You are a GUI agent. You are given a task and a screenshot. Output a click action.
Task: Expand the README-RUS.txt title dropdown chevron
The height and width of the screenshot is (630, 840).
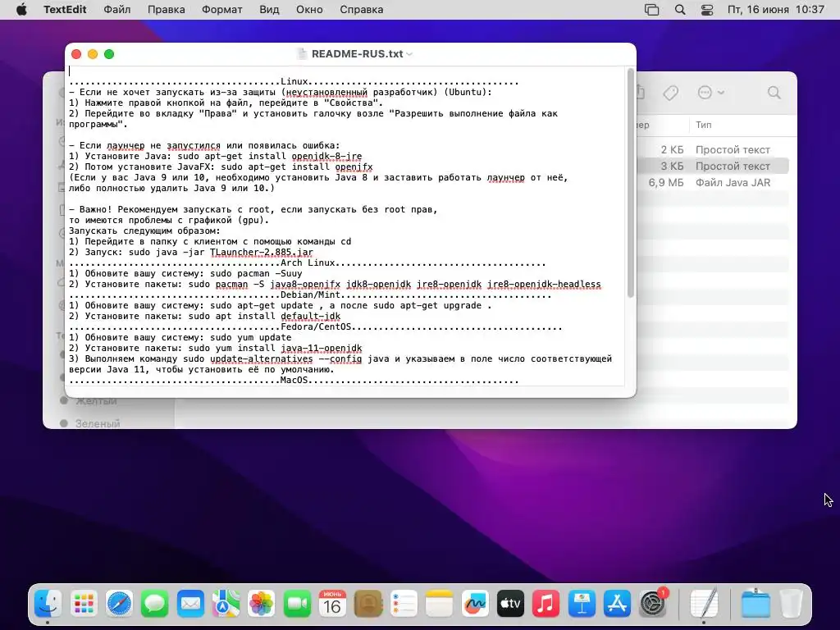click(409, 54)
